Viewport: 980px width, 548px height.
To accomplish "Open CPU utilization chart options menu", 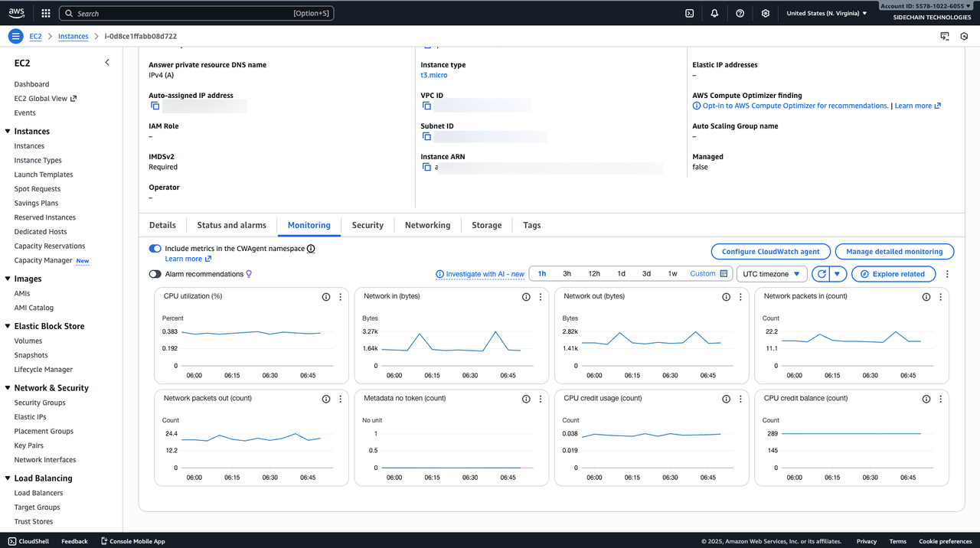I will click(x=341, y=297).
